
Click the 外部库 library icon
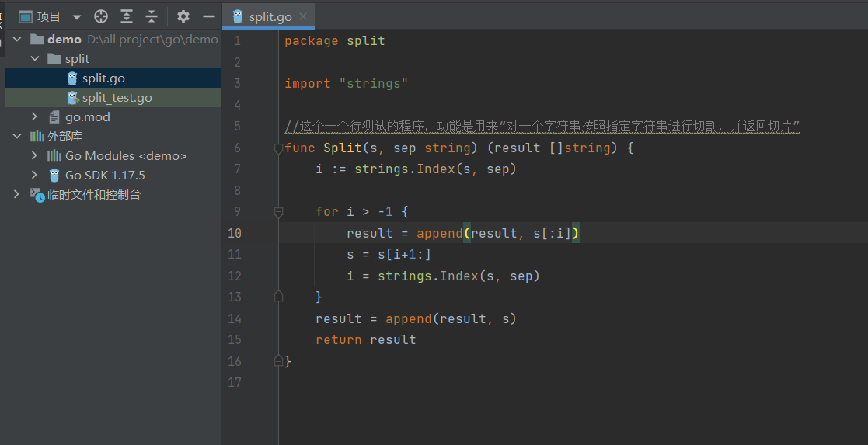pyautogui.click(x=37, y=136)
